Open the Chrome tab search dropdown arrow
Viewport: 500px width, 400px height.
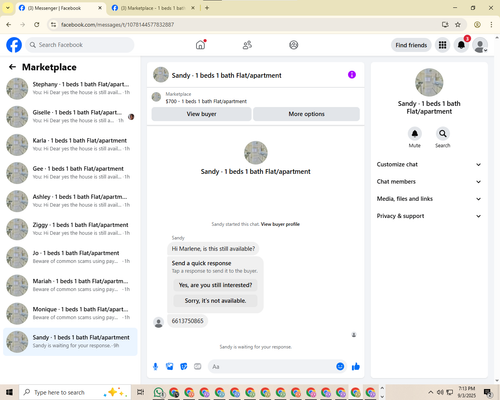pos(7,8)
